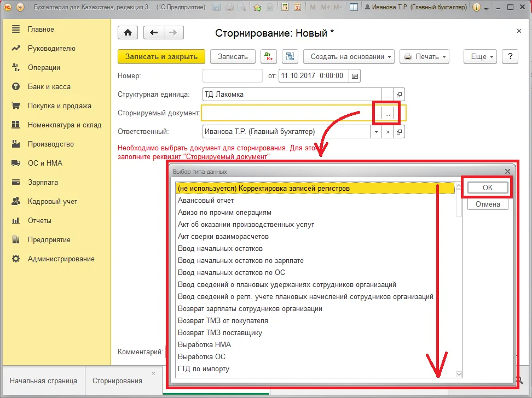Cancel the dialog with Отмена
The width and height of the screenshot is (532, 398).
(488, 204)
